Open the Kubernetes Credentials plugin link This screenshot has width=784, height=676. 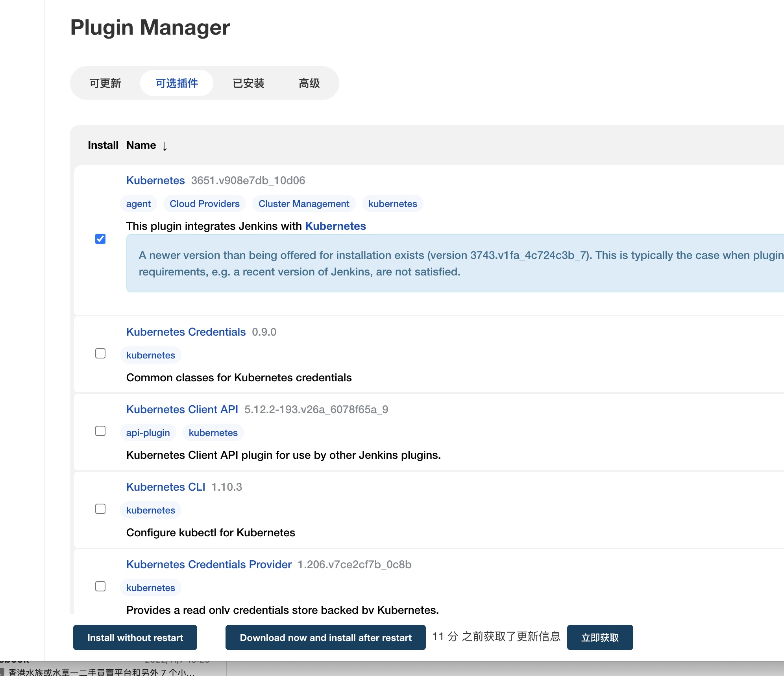point(186,332)
